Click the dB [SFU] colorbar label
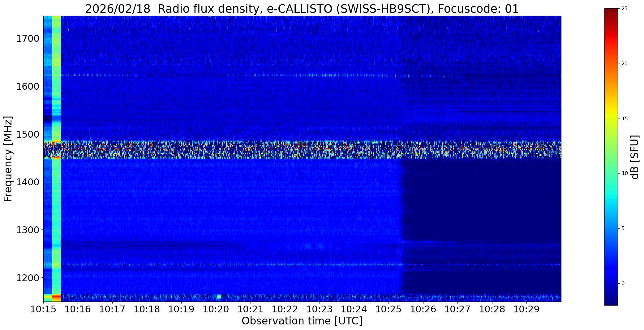Viewport: 644px width, 330px height. tap(635, 157)
